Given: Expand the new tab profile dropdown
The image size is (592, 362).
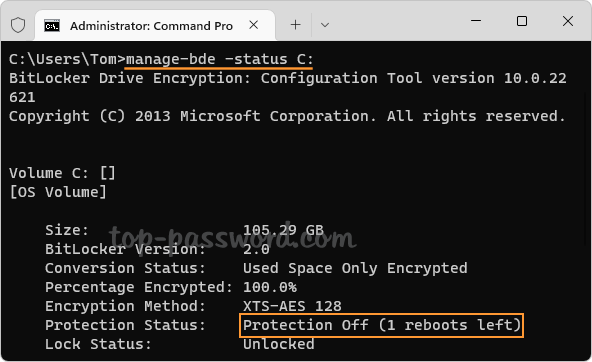Looking at the screenshot, I should click(325, 25).
